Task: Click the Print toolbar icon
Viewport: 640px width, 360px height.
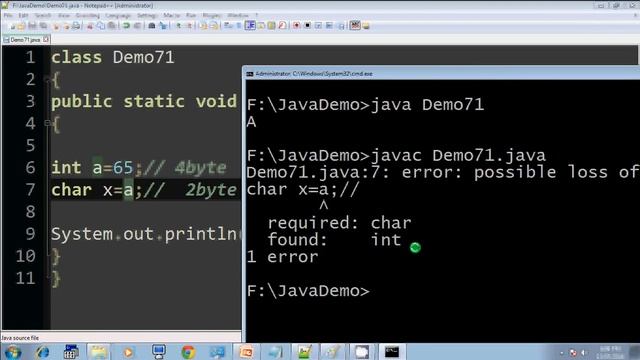Action: [76, 26]
